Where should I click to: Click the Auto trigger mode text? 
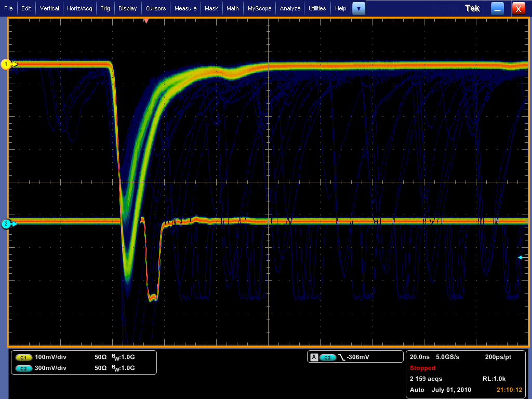pyautogui.click(x=417, y=390)
